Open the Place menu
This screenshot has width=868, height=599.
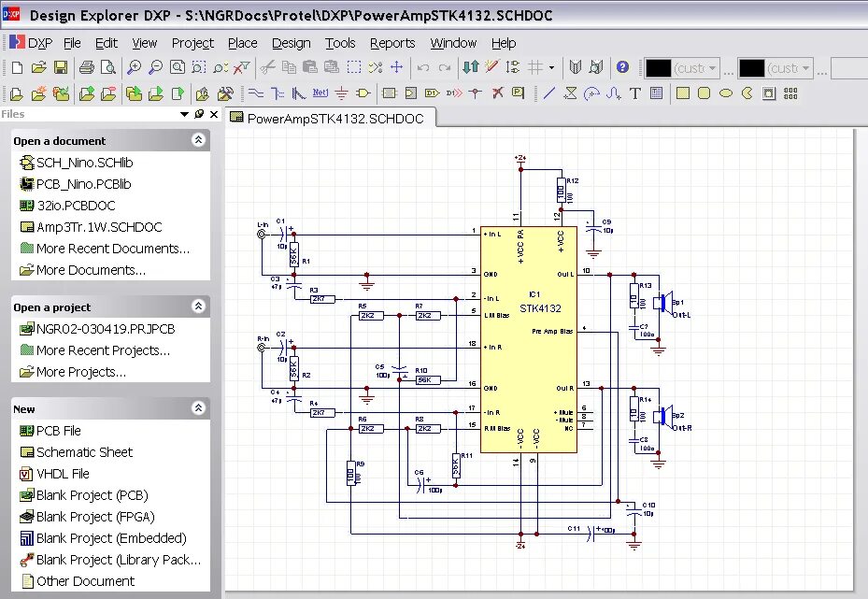[243, 43]
